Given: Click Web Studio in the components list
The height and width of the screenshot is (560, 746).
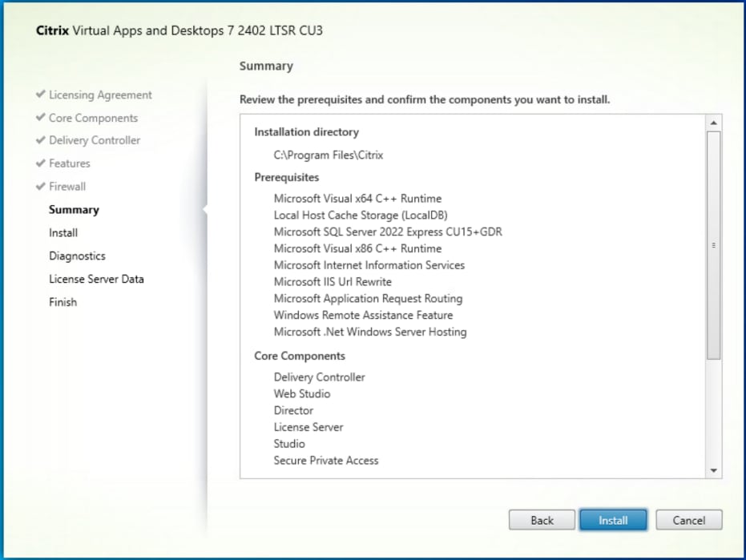Looking at the screenshot, I should pos(302,394).
